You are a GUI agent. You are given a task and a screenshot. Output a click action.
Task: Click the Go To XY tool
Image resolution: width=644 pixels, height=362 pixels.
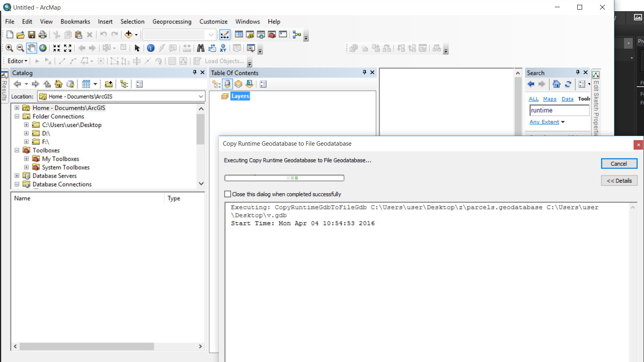223,48
